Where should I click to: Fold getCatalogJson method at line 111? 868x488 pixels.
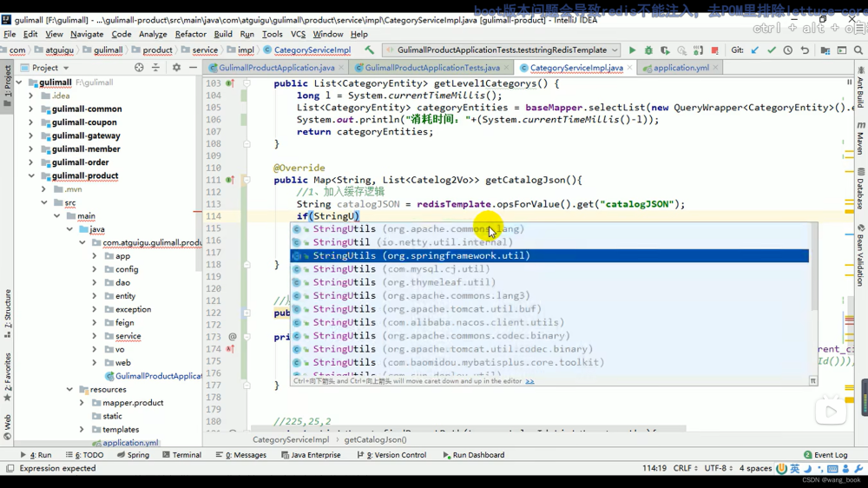point(247,180)
